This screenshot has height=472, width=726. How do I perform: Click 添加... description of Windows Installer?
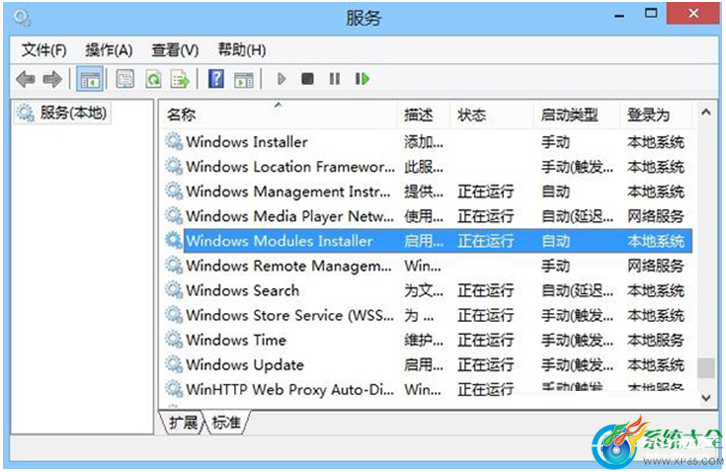(x=424, y=142)
